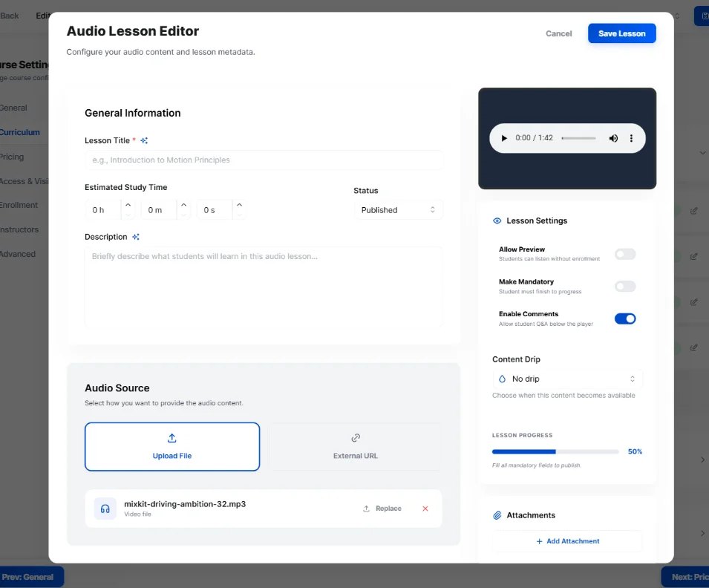Click the Lesson Title input field
Image resolution: width=709 pixels, height=588 pixels.
pos(264,160)
